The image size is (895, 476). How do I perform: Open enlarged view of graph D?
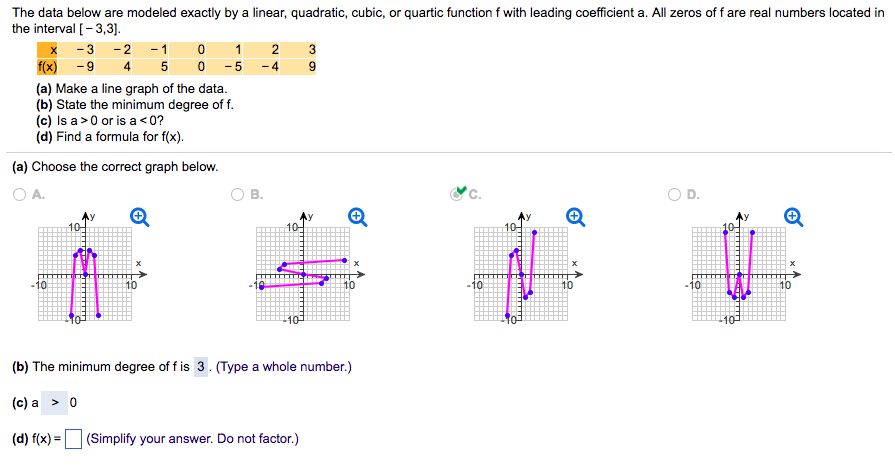(792, 215)
